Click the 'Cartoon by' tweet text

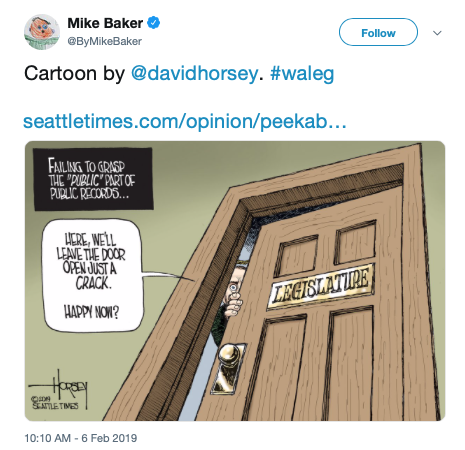(75, 73)
